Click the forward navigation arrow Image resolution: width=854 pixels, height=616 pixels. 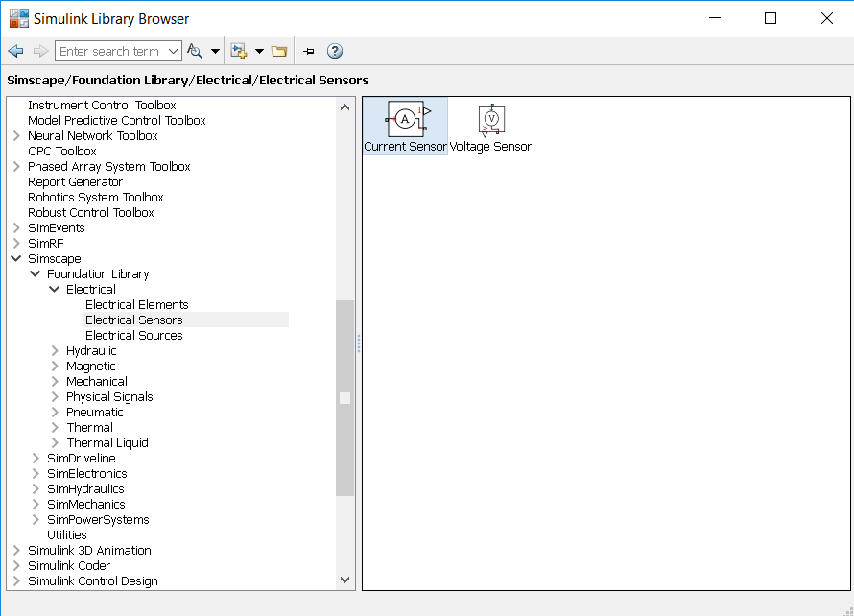point(40,51)
